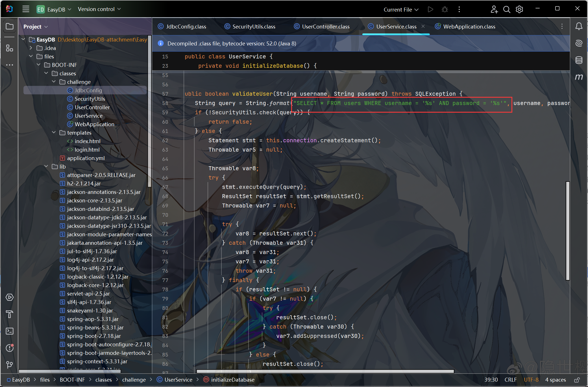Click UserService breadcrumb in navigation bar
This screenshot has height=387, width=588.
coord(175,380)
